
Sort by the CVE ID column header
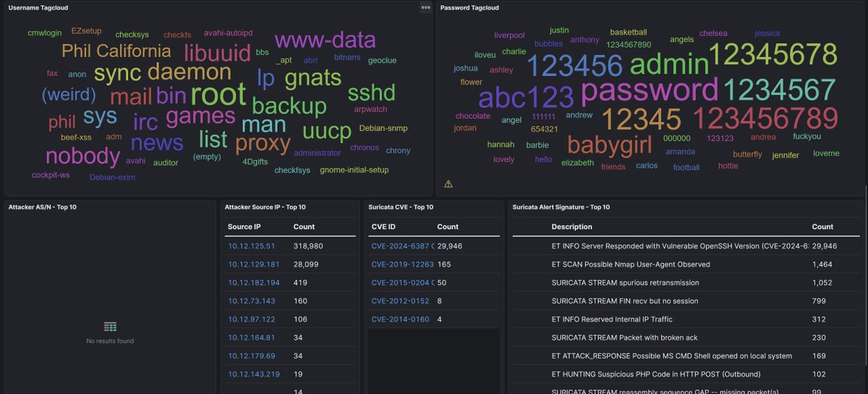383,226
